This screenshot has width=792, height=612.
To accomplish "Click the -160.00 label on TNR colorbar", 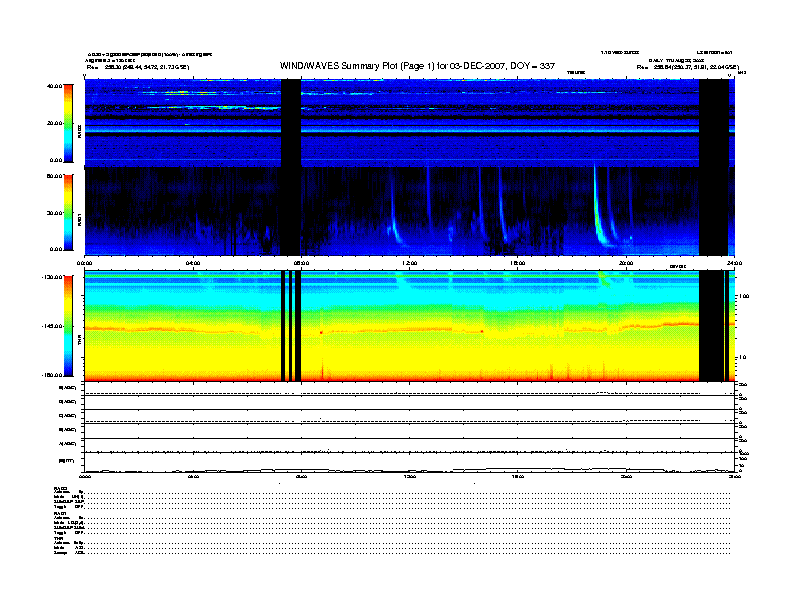I will tap(52, 375).
